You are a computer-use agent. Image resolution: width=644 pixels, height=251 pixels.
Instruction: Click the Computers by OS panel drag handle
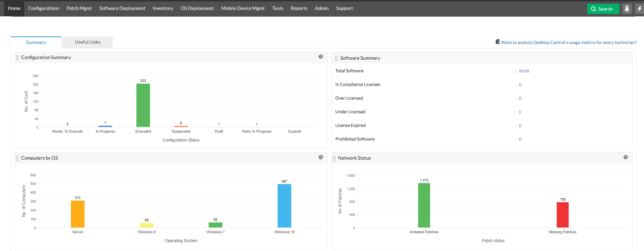click(17, 158)
